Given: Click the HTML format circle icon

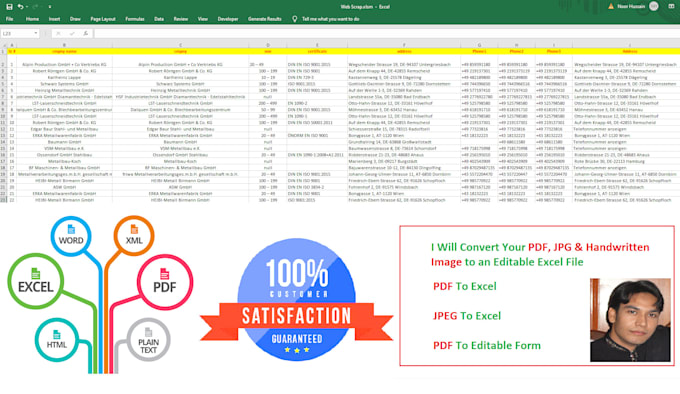Looking at the screenshot, I should tap(57, 340).
